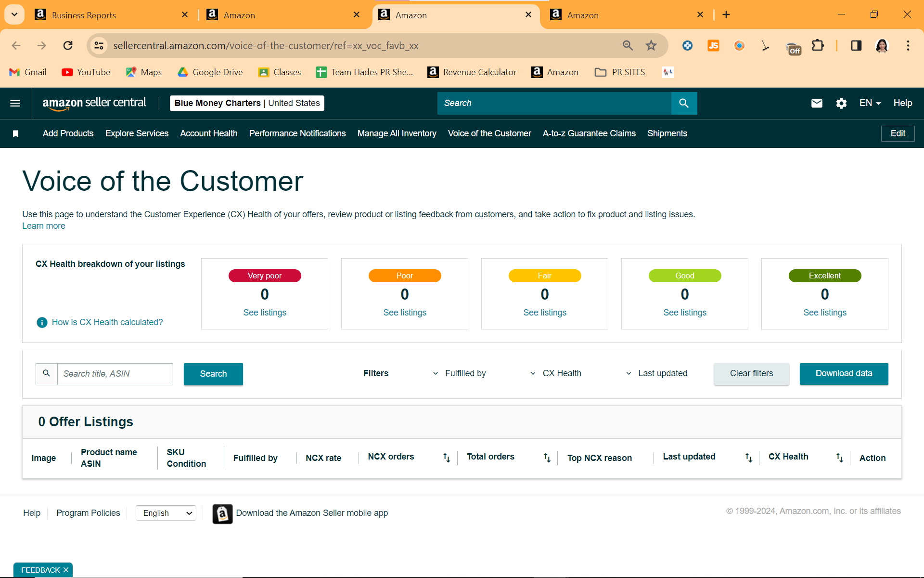Open the Learn more link
The image size is (924, 578).
44,226
